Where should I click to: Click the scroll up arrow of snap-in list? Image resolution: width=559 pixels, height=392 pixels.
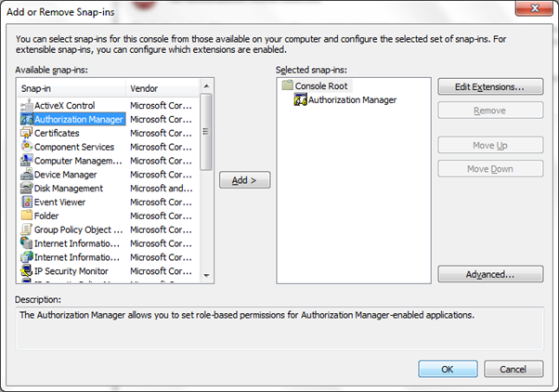tap(206, 86)
